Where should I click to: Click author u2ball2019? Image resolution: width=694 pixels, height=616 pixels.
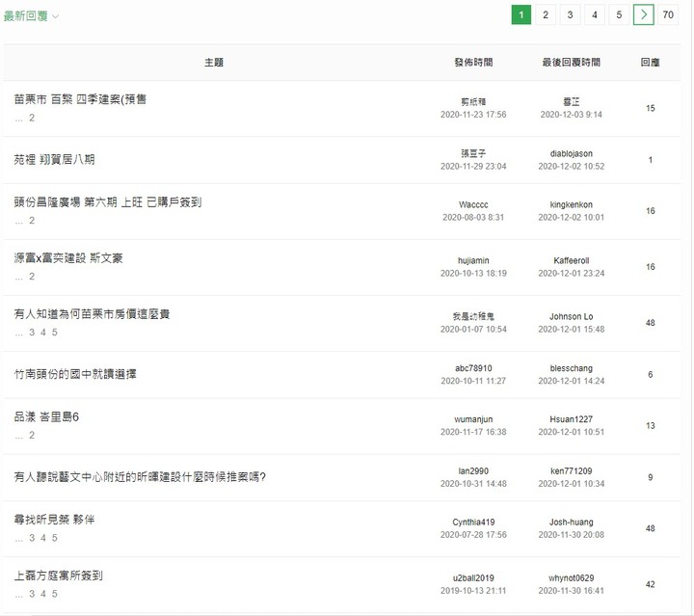[473, 578]
